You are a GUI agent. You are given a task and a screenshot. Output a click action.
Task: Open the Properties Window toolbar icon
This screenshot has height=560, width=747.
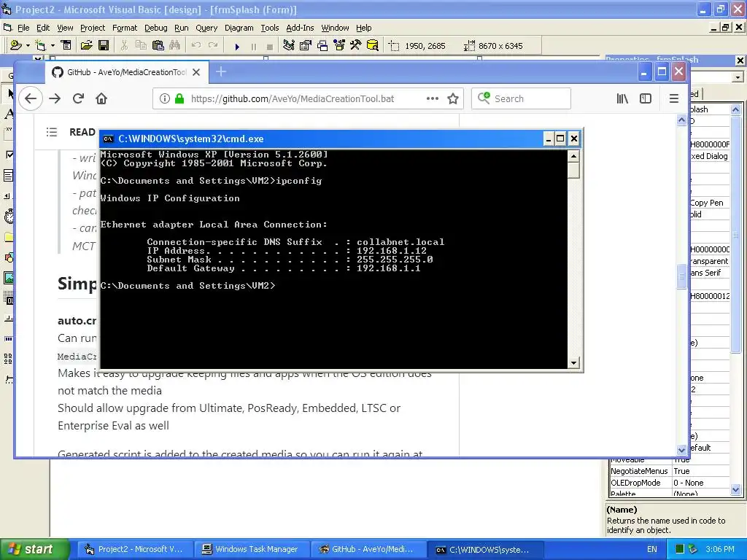click(306, 46)
